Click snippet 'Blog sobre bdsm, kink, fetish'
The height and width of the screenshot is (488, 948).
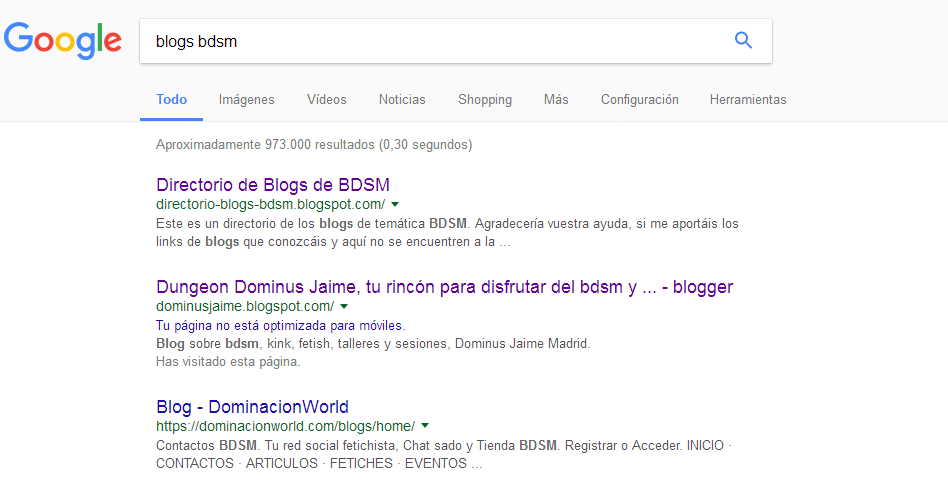[373, 343]
